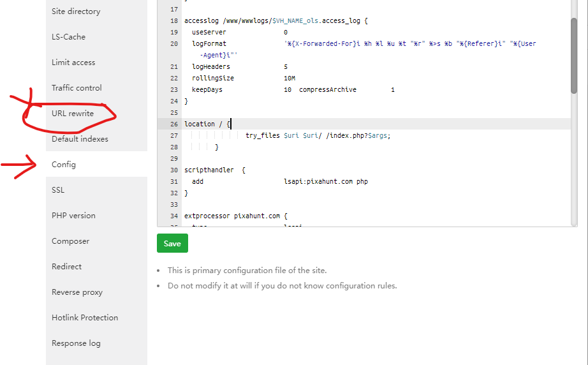Open the Traffic control settings
The image size is (588, 365).
point(77,88)
